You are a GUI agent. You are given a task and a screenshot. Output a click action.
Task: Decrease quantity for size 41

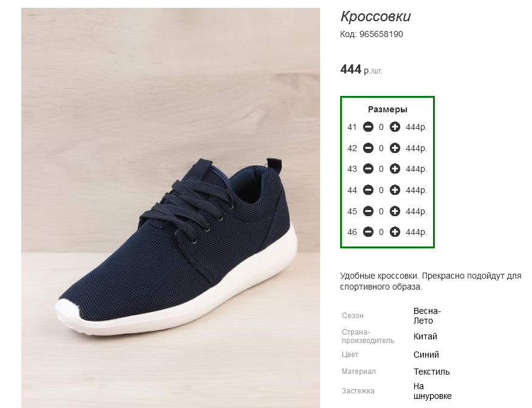[x=368, y=127]
